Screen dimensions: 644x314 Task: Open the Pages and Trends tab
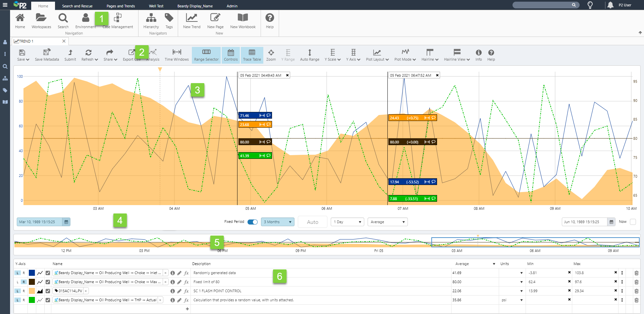point(120,6)
